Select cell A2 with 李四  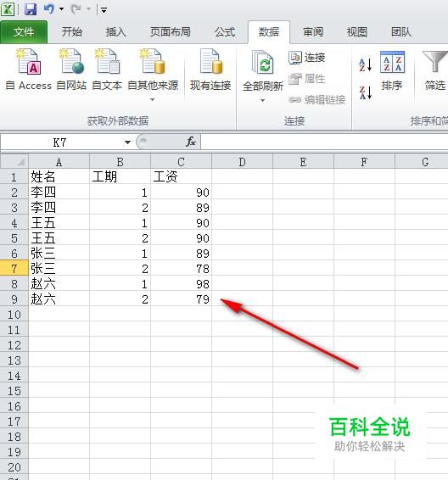(59, 192)
